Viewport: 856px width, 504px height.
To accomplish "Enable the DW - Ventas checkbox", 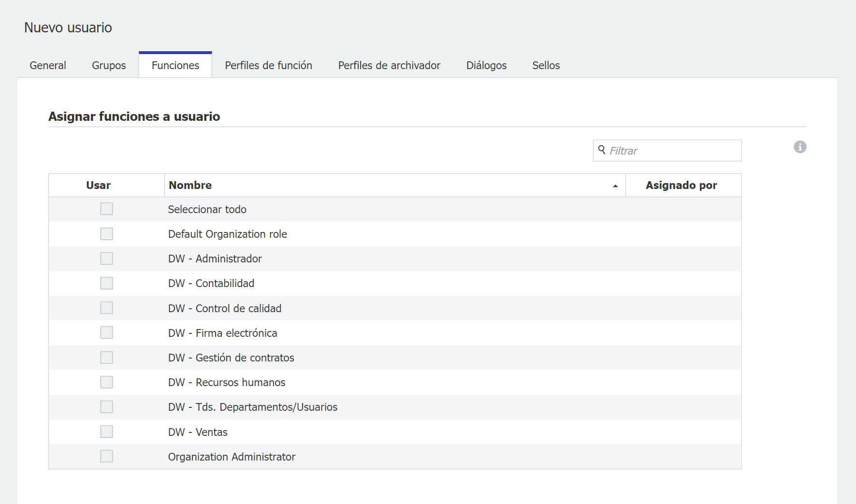I will (x=106, y=432).
